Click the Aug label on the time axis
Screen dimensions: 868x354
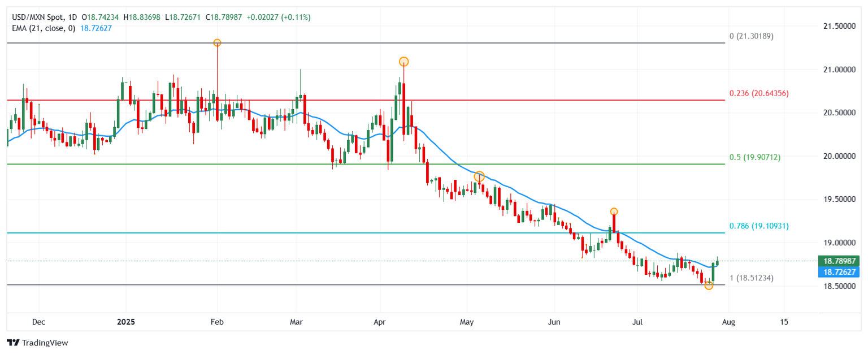pos(728,322)
